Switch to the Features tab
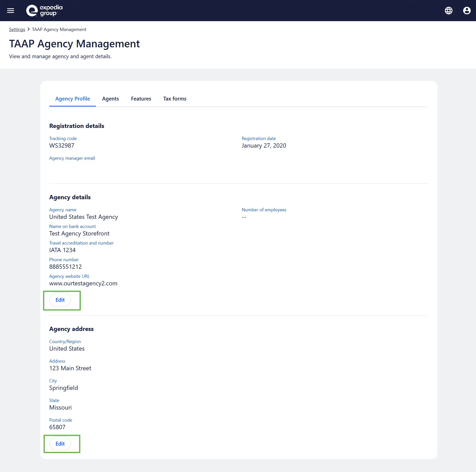The image size is (476, 472). pos(141,98)
